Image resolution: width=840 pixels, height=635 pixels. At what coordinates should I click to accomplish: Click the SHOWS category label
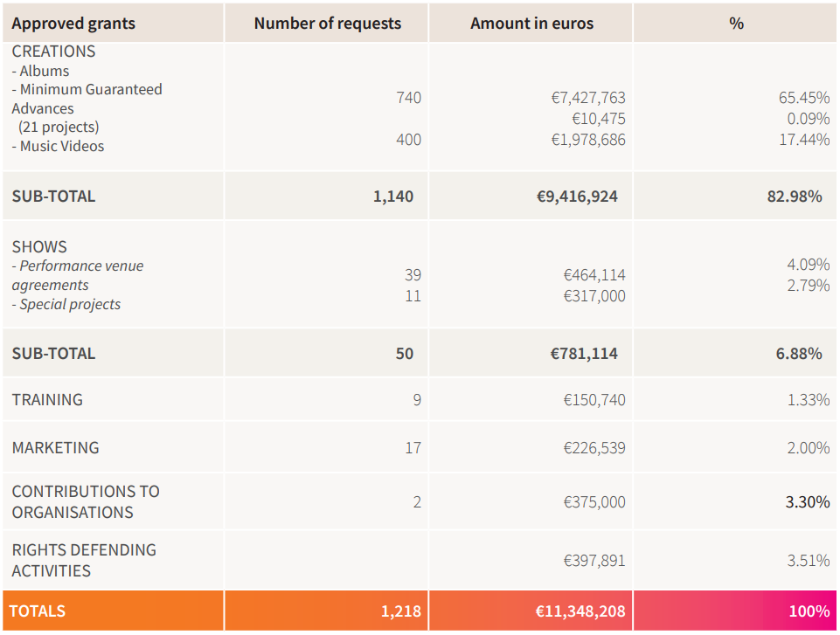tap(39, 247)
